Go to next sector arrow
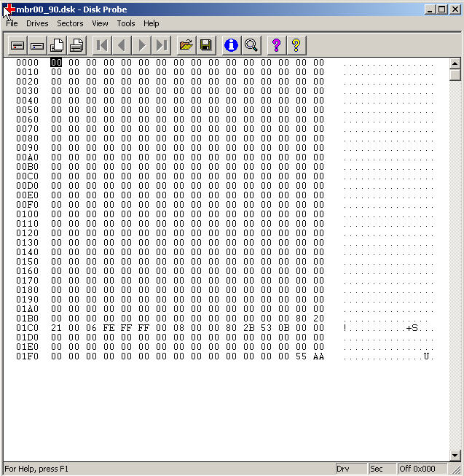Image resolution: width=464 pixels, height=476 pixels. point(141,45)
